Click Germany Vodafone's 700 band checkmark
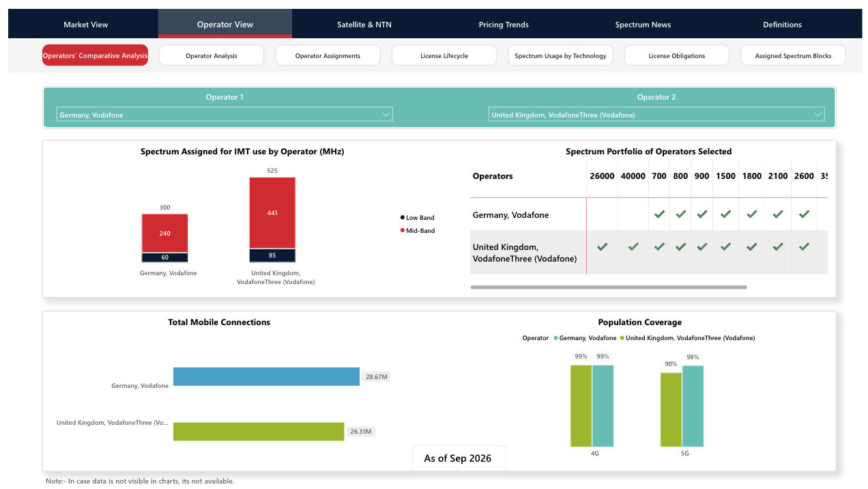This screenshot has width=868, height=489. 659,214
